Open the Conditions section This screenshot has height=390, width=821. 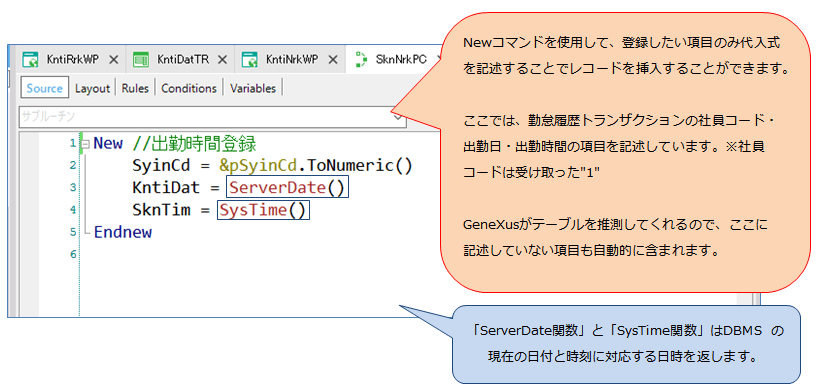189,88
